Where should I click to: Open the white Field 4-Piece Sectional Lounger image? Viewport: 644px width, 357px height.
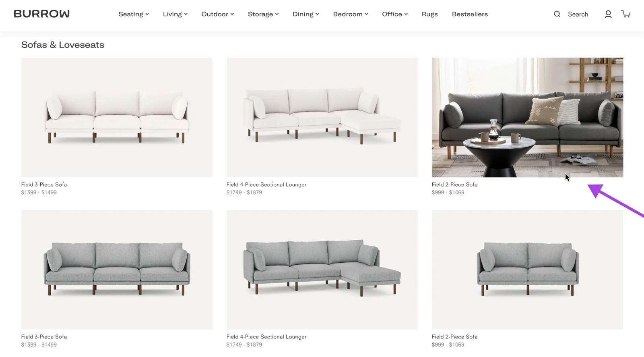tap(322, 117)
